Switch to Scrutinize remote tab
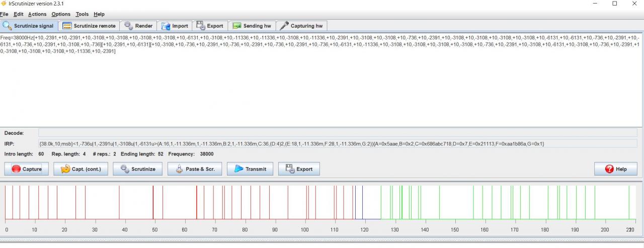The width and height of the screenshot is (644, 248). pyautogui.click(x=89, y=26)
